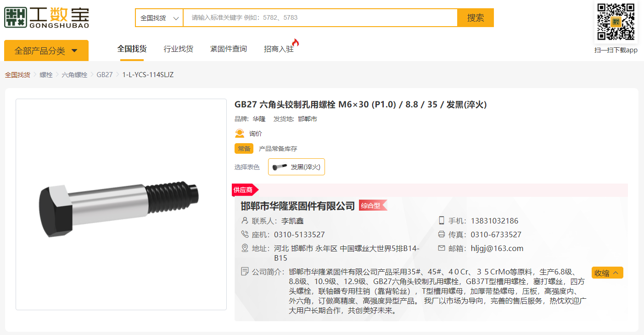Expand the 全部产品分类 category menu
The image size is (644, 335).
46,50
